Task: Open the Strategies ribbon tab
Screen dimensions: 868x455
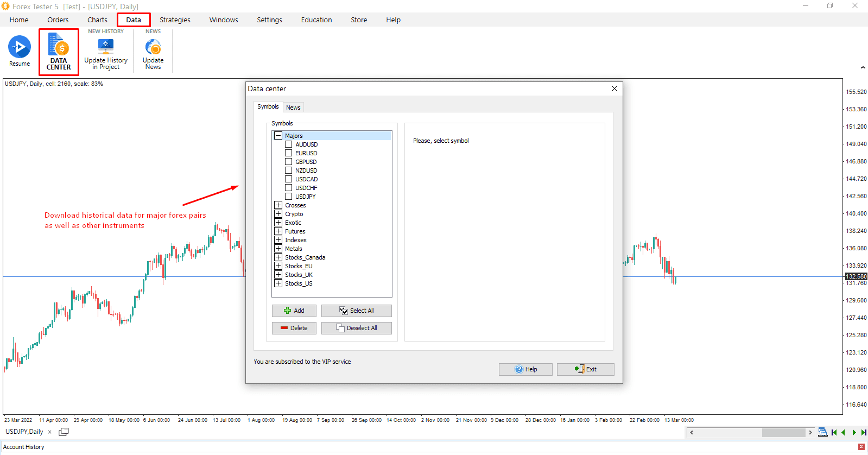Action: (175, 20)
